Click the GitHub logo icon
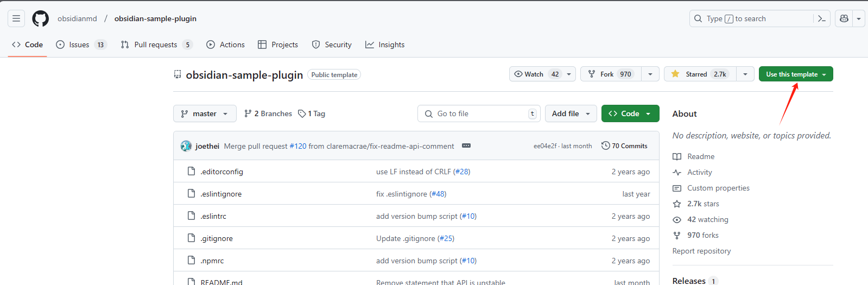 (40, 18)
